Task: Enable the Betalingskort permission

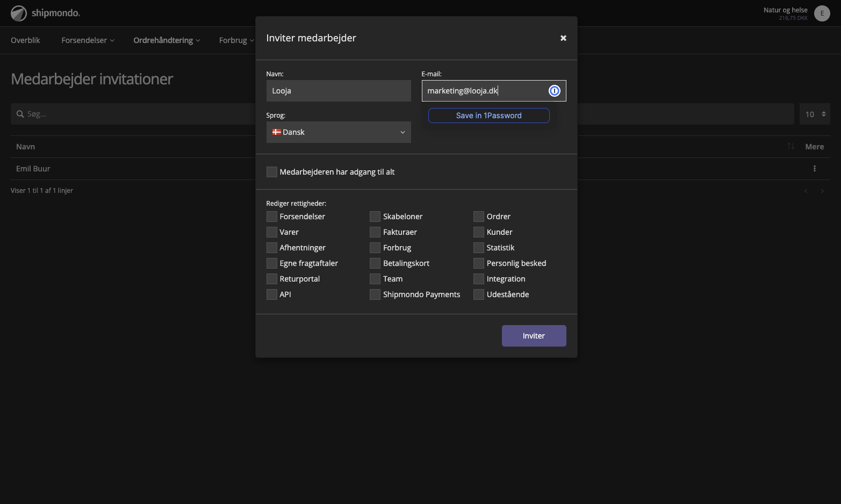Action: tap(375, 263)
